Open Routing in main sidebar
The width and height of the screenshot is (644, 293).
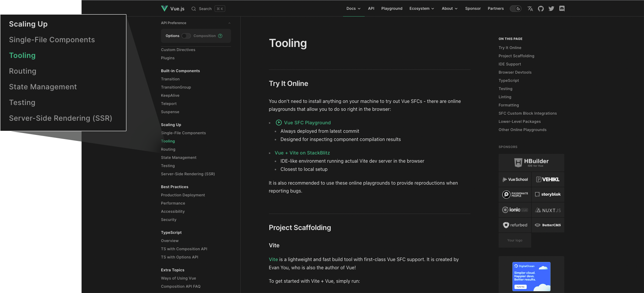click(168, 149)
